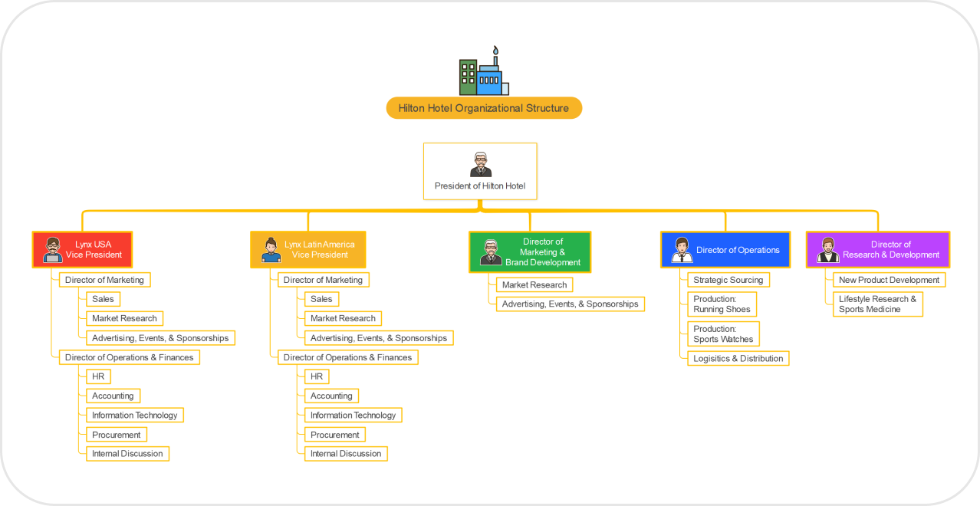Select Information Technology under Lynx Latin America

(x=354, y=416)
